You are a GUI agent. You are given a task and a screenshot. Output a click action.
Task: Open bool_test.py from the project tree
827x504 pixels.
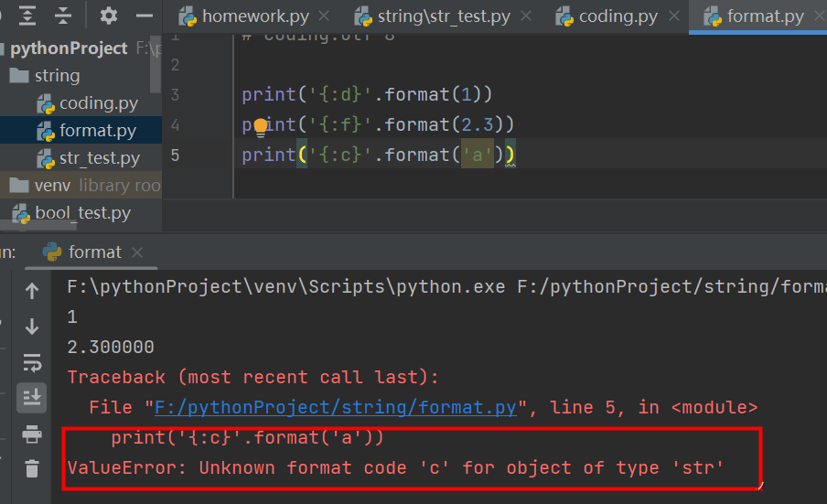click(x=82, y=213)
